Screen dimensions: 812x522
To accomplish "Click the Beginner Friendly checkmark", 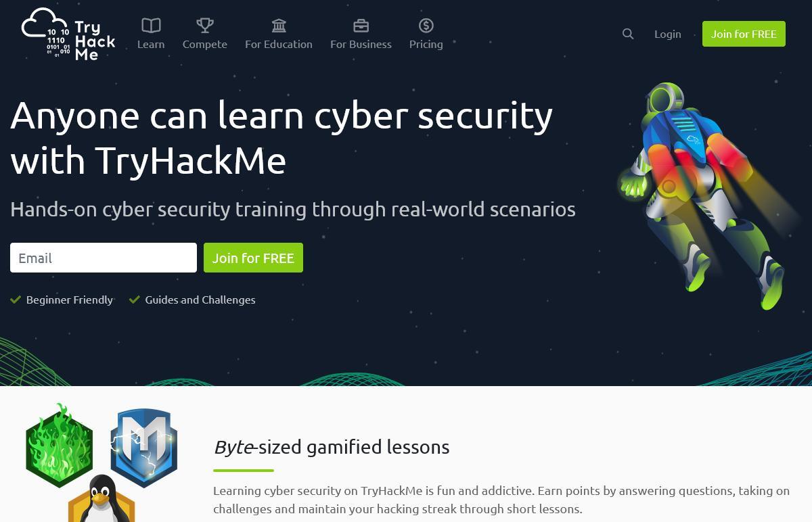I will pyautogui.click(x=16, y=300).
